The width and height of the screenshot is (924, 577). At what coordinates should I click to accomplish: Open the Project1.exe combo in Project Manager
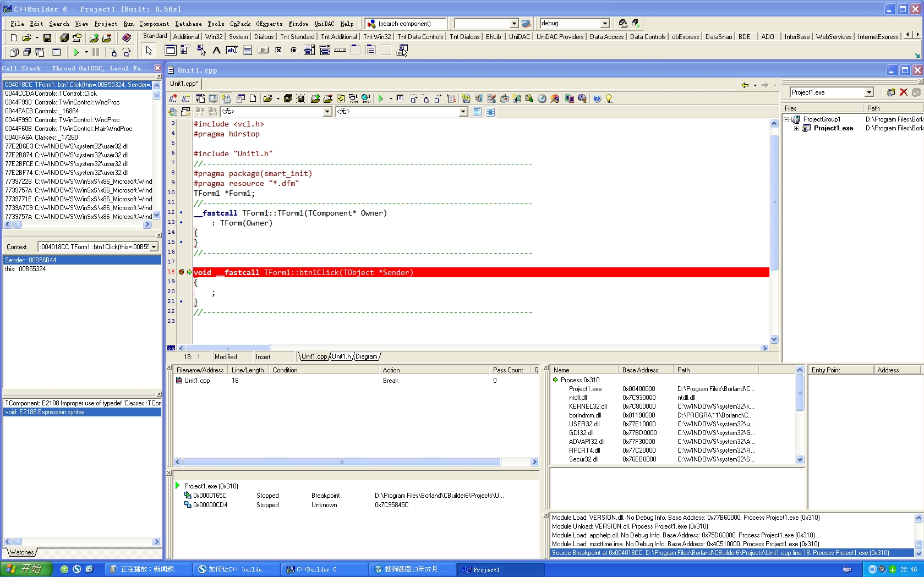pyautogui.click(x=869, y=92)
